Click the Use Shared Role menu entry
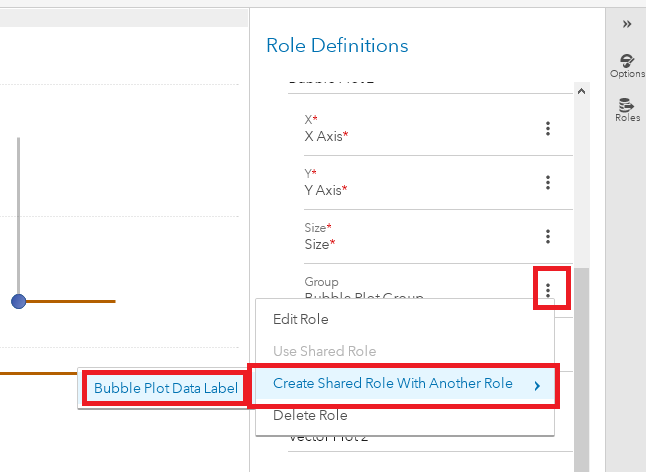The width and height of the screenshot is (646, 472). pos(324,351)
